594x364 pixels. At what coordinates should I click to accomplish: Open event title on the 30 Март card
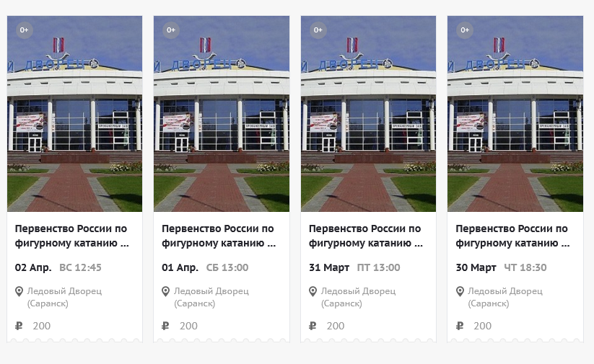click(513, 236)
